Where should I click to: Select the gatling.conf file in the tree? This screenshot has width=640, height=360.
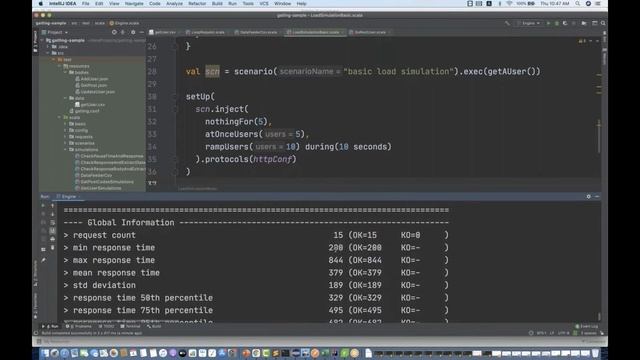tap(84, 111)
